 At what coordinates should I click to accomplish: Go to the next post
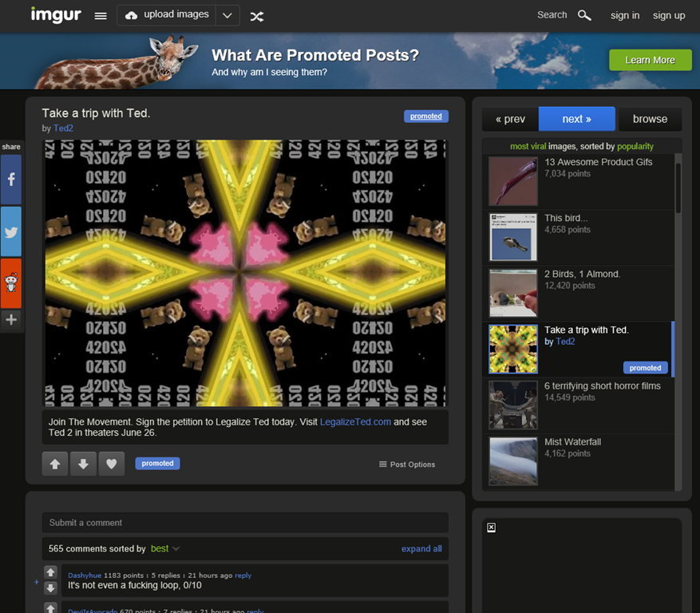point(577,119)
